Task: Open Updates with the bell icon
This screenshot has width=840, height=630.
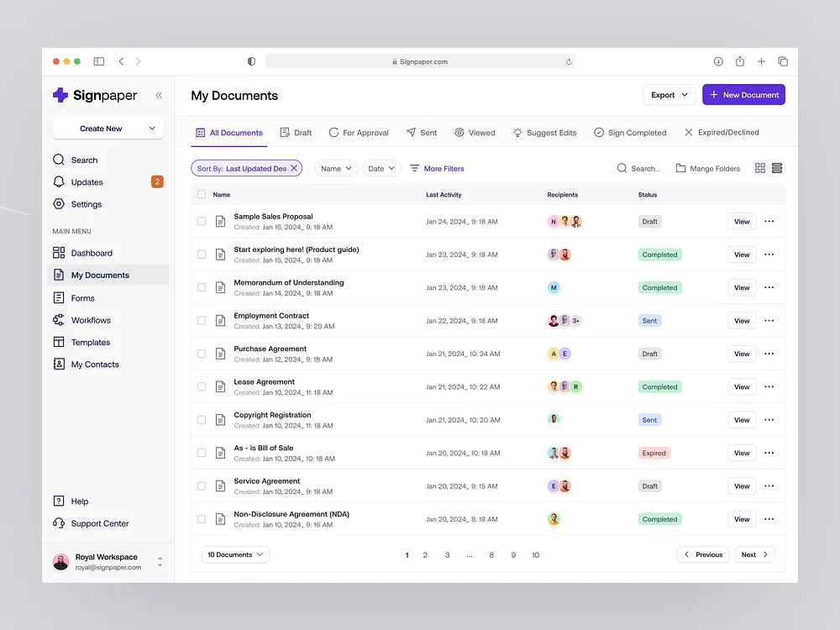Action: (x=87, y=181)
